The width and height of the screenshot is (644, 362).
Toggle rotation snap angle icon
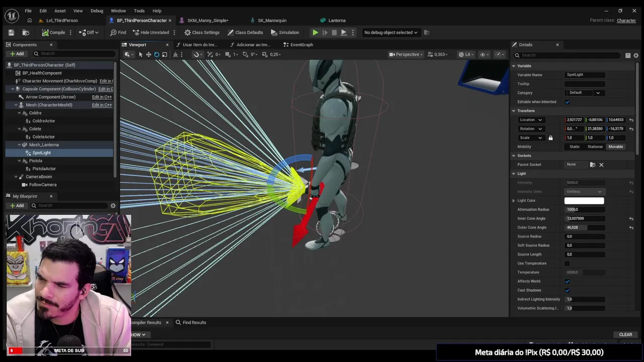(x=246, y=54)
